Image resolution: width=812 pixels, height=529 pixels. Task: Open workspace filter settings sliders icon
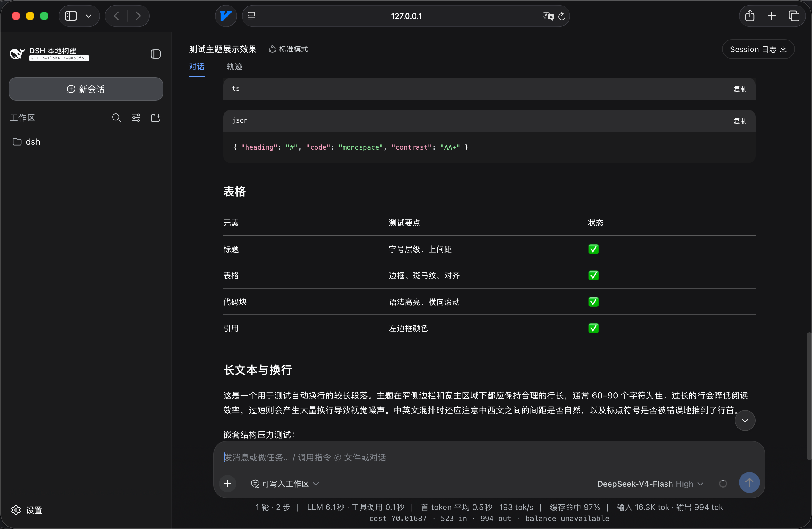point(136,118)
